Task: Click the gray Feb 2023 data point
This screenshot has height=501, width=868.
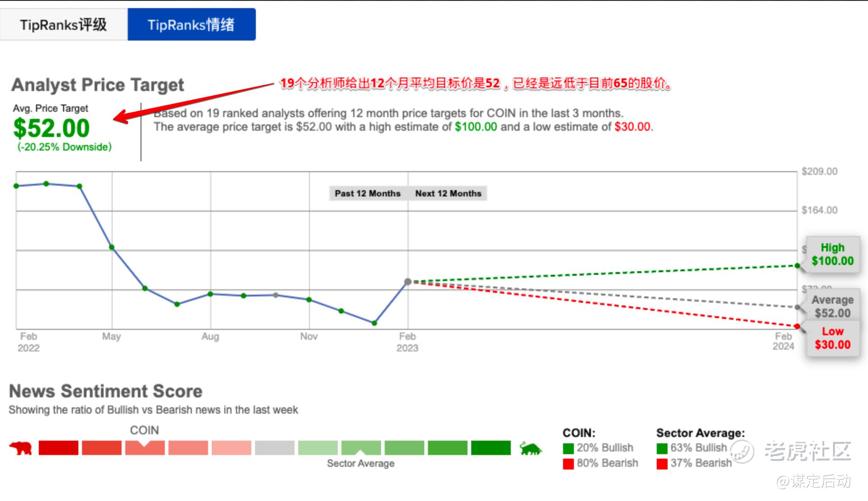Action: (x=408, y=282)
